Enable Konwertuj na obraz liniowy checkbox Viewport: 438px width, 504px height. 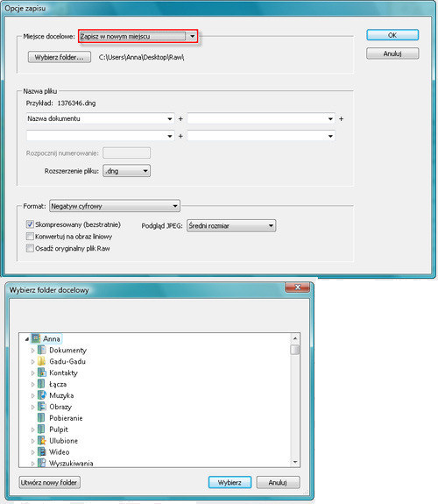coord(30,237)
